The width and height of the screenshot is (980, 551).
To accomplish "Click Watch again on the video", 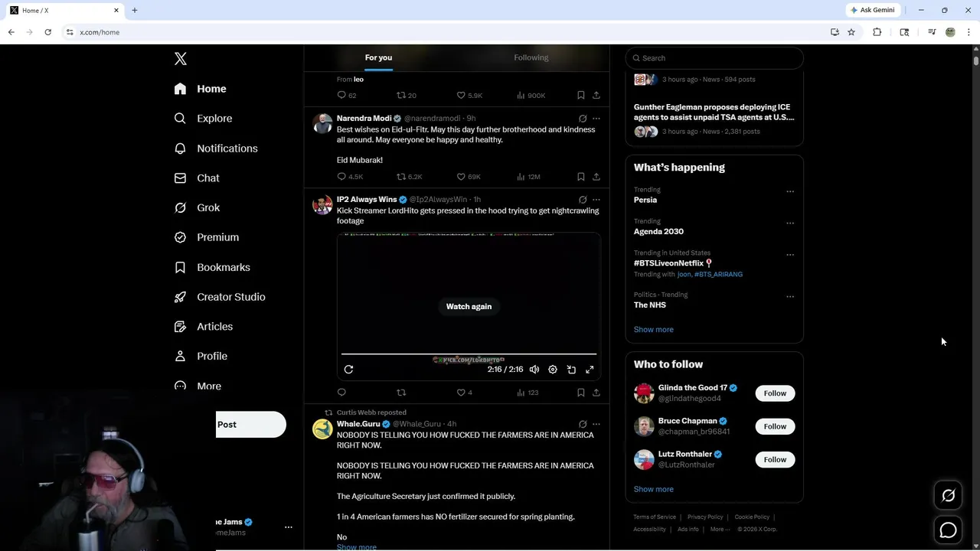I will pos(469,306).
